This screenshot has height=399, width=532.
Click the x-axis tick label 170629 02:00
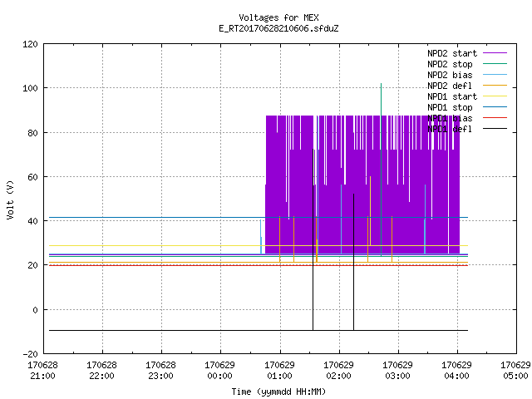pyautogui.click(x=338, y=371)
